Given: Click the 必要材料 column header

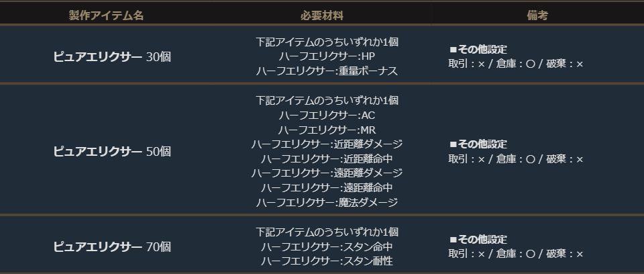Looking at the screenshot, I should click(327, 15).
